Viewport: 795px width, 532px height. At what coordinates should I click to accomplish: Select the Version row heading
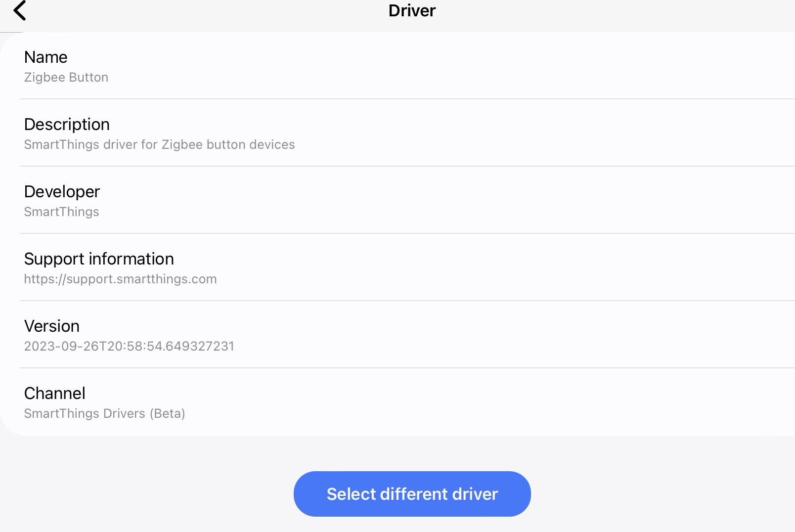pyautogui.click(x=51, y=326)
